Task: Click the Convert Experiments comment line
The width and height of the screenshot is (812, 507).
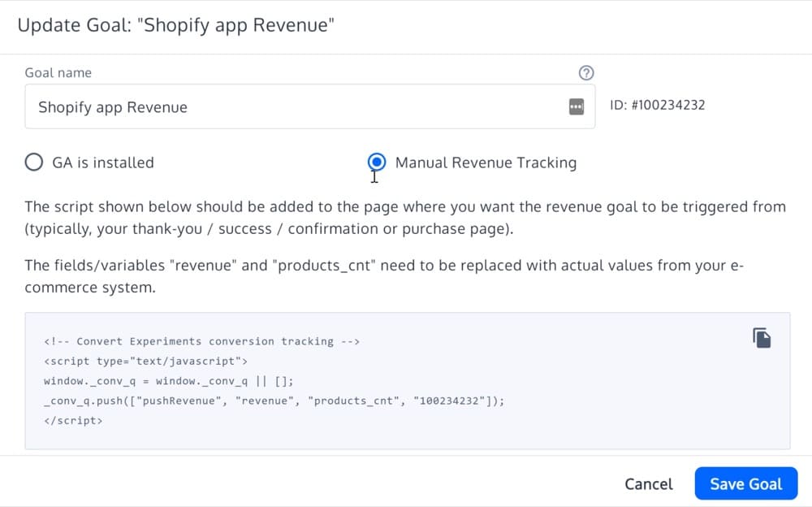Action: pos(201,341)
